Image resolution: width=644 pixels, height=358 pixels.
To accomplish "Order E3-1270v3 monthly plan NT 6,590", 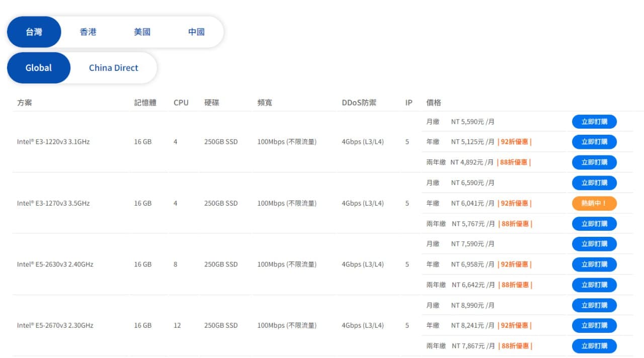I will click(594, 183).
